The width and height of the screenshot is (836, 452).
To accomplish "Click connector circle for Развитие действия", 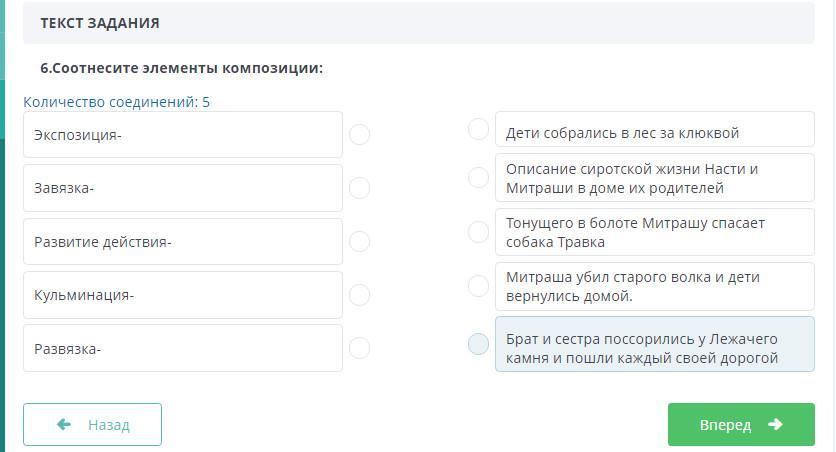I will (x=360, y=241).
